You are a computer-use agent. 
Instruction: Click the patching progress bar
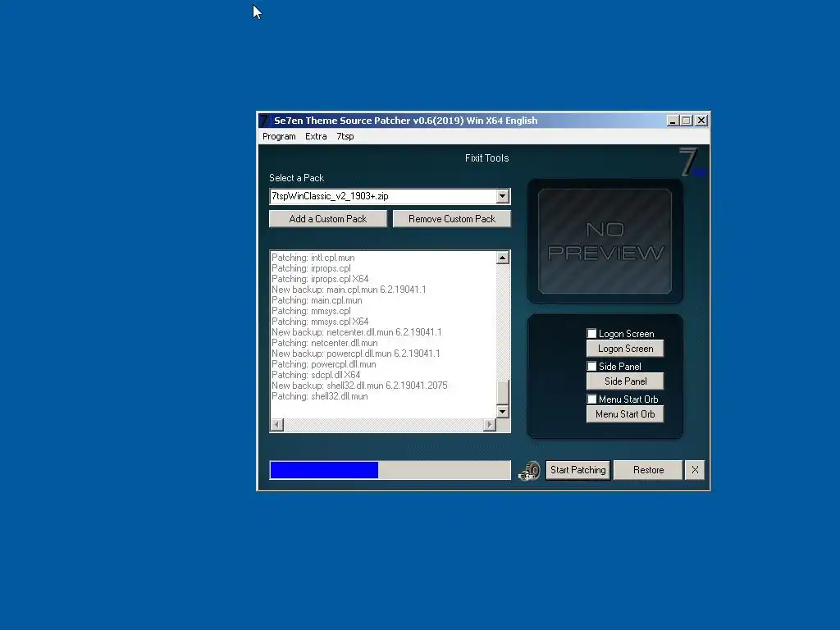click(x=390, y=470)
